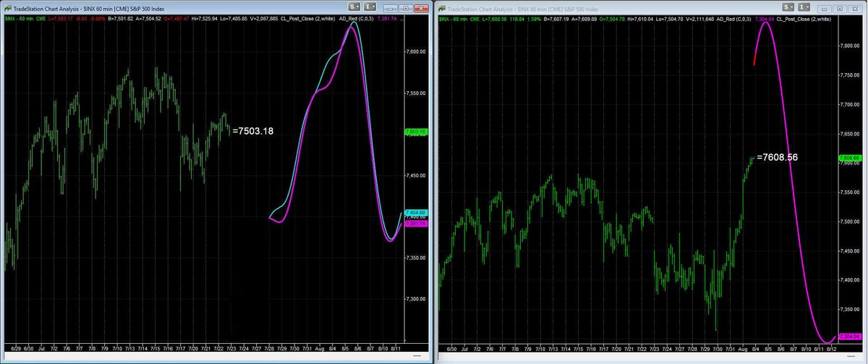Image resolution: width=868 pixels, height=364 pixels.
Task: Click 'Lo=7,485.85' in left status line
Action: tap(234, 18)
